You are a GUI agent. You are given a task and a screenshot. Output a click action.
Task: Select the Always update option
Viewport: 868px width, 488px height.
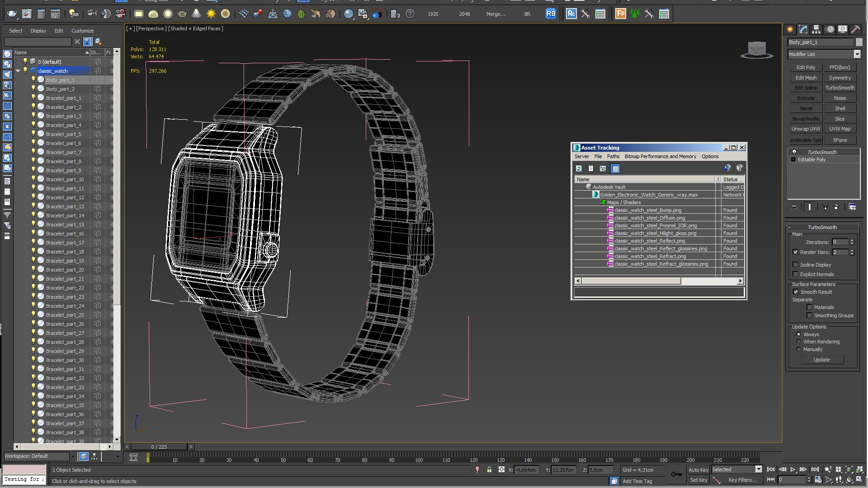pyautogui.click(x=798, y=334)
